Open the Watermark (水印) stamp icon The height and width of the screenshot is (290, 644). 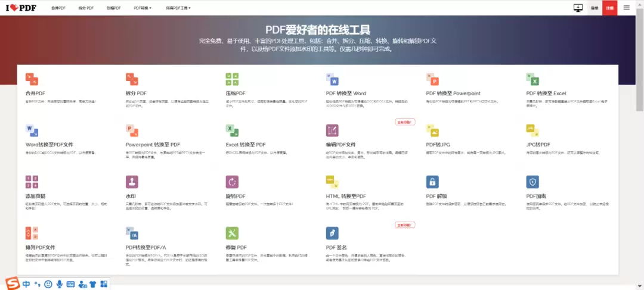click(x=132, y=182)
